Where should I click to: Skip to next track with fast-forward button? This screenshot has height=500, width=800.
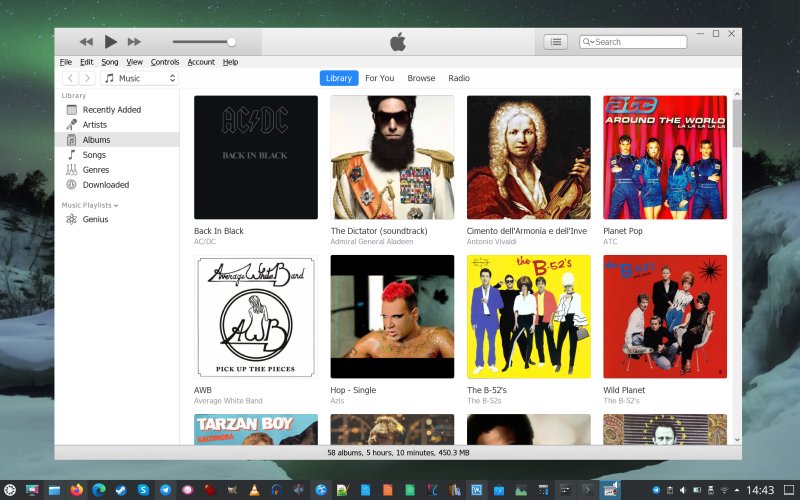point(134,42)
